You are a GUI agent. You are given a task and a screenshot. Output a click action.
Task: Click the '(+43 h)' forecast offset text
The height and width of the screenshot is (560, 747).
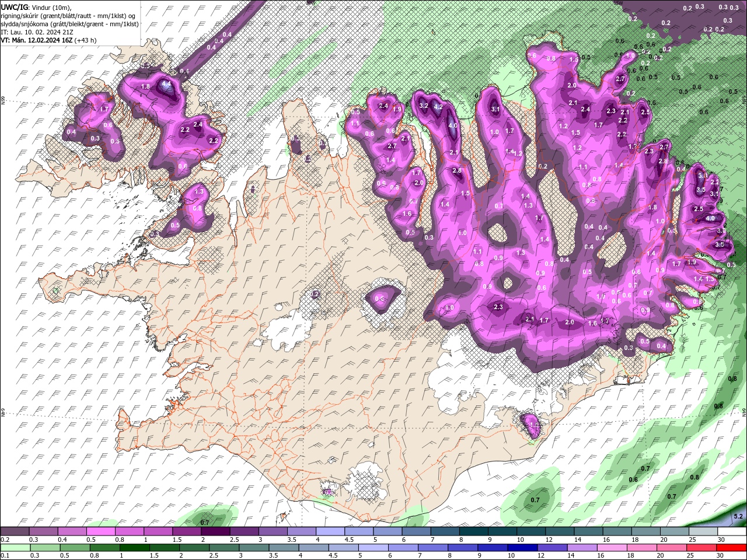[86, 40]
